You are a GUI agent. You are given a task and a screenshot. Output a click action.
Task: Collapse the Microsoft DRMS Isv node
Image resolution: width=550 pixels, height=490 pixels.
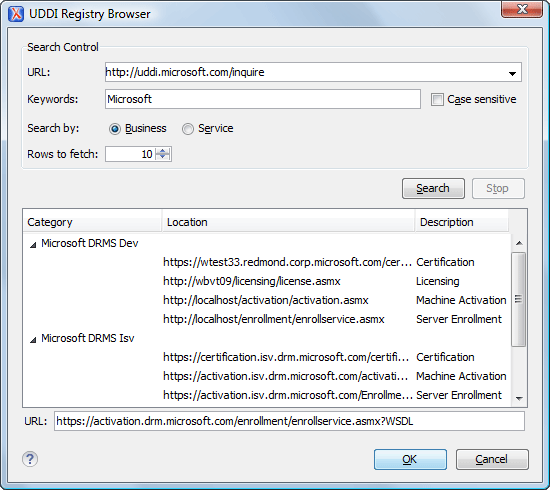33,340
